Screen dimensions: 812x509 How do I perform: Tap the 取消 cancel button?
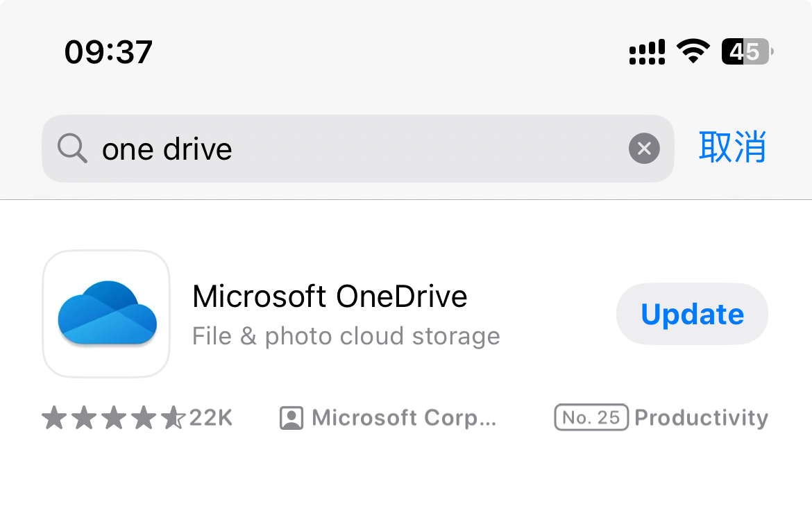coord(731,147)
